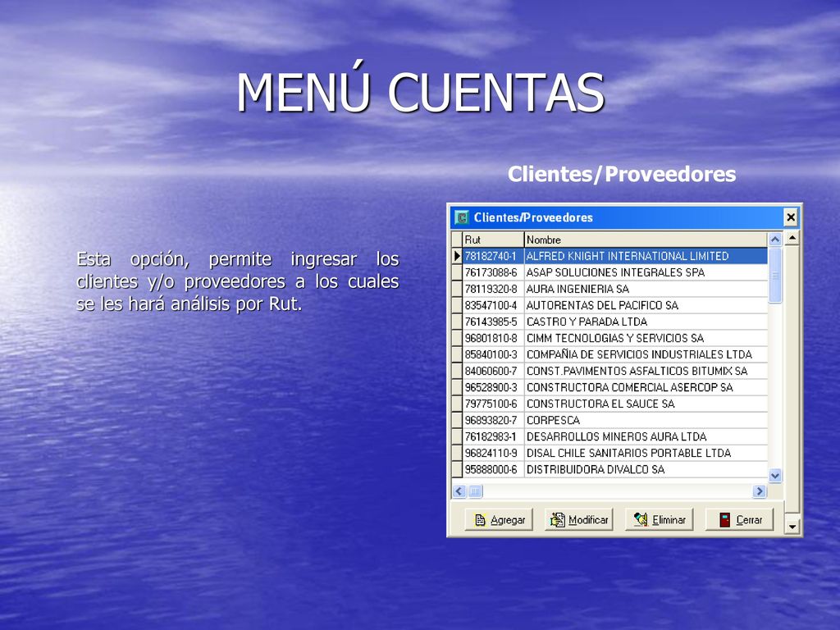
Task: Click the Clientes/Proveedores title bar app icon
Action: (x=461, y=217)
